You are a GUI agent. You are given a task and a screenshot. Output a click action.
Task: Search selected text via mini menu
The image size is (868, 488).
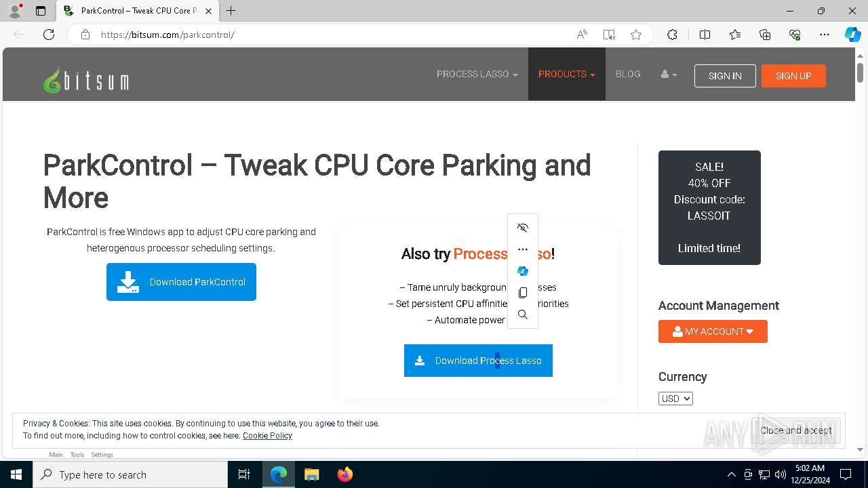pyautogui.click(x=523, y=314)
